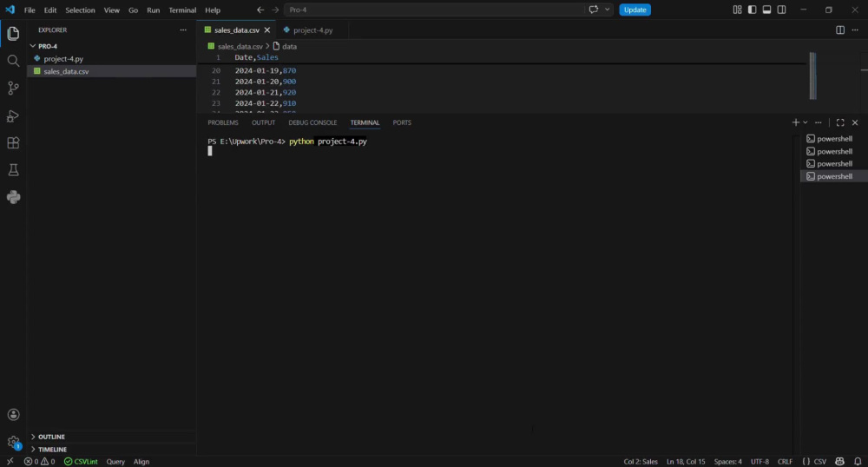
Task: Maximize the terminal panel size
Action: (x=840, y=122)
